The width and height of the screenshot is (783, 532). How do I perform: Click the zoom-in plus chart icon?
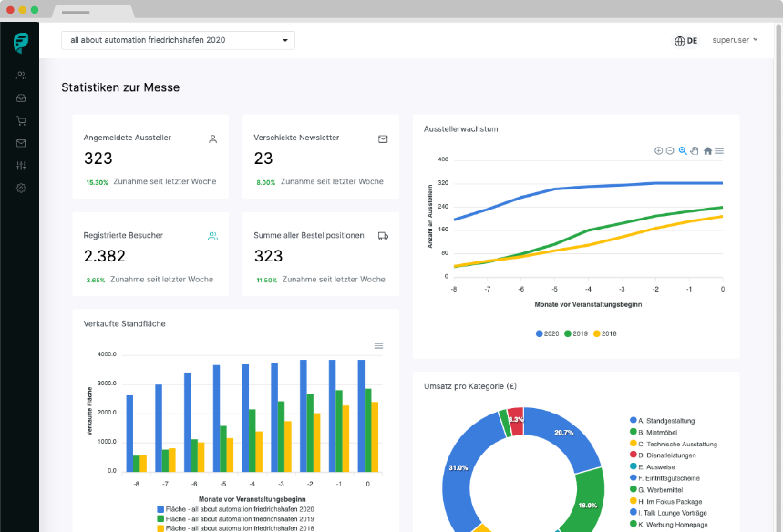click(x=659, y=150)
